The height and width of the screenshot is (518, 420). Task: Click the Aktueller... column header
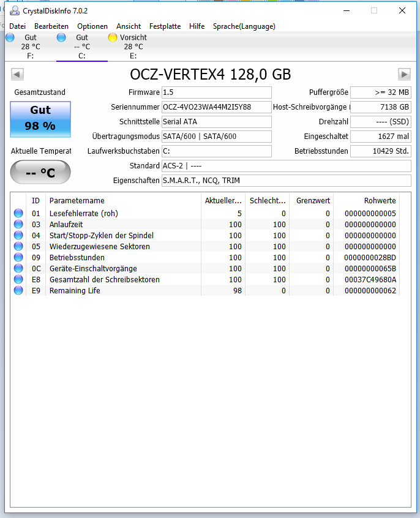[223, 201]
